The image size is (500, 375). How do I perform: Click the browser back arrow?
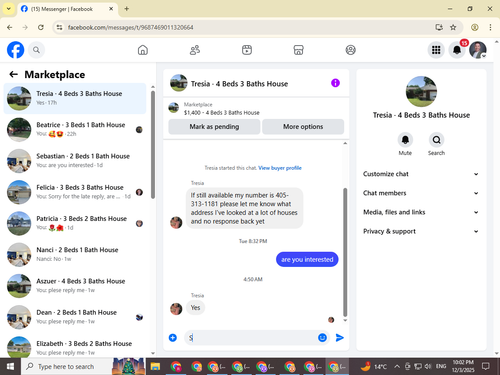[x=10, y=27]
